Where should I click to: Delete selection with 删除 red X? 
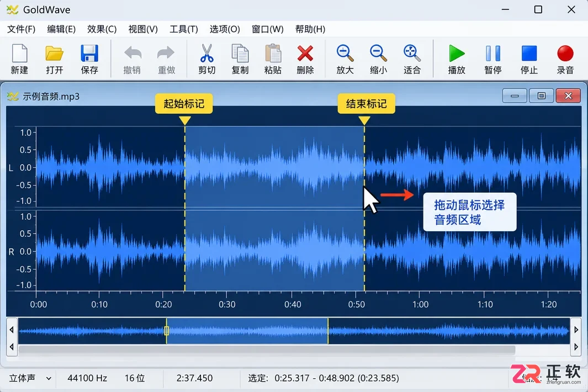point(305,59)
